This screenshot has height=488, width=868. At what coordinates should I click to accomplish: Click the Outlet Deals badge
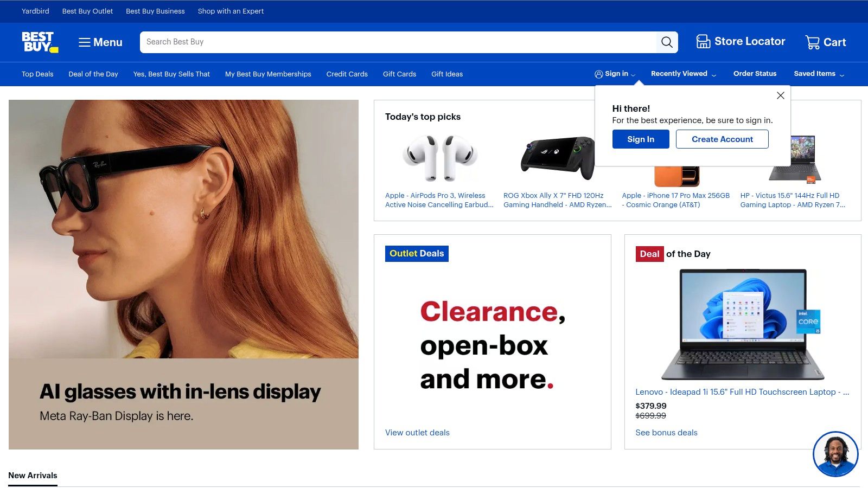417,254
